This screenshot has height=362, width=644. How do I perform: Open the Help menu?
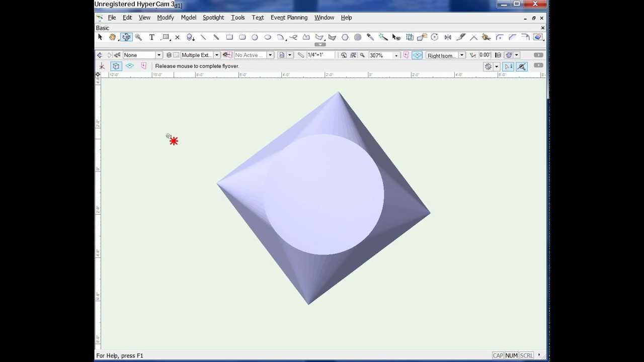coord(346,18)
